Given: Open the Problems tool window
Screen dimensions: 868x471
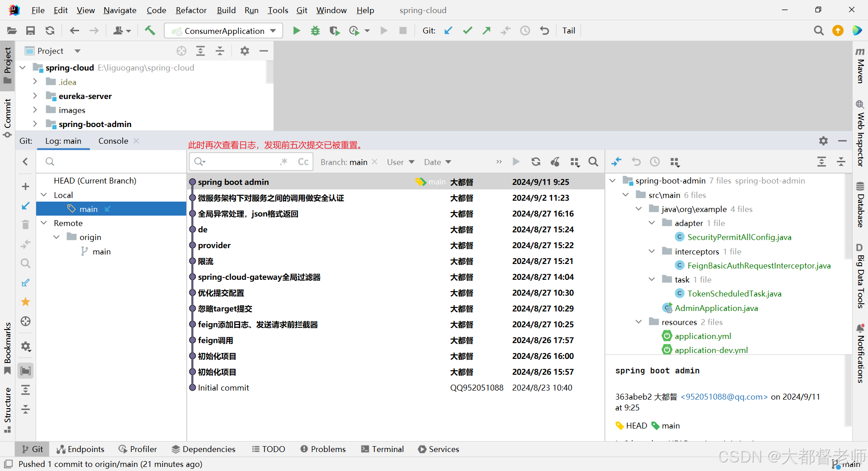Looking at the screenshot, I should click(x=323, y=449).
